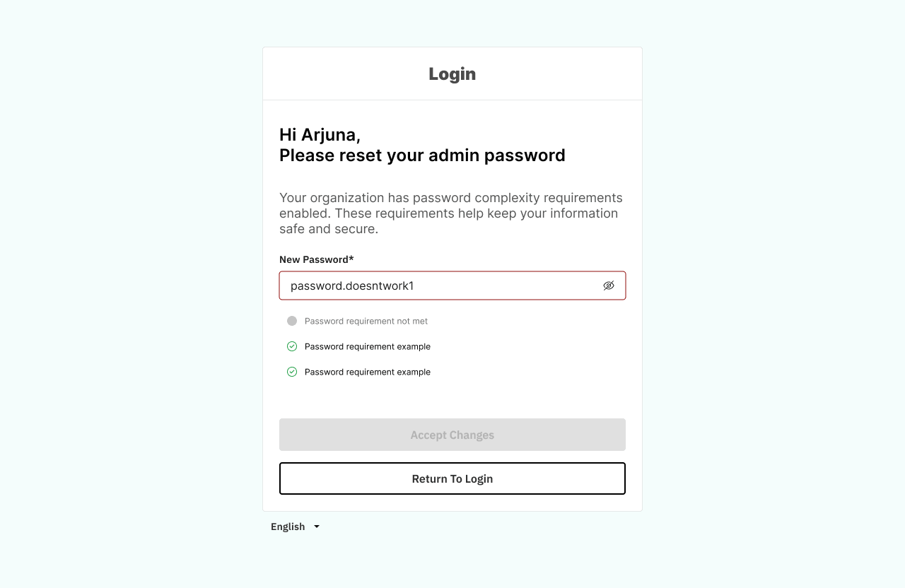Click the arrow beside English
Image resolution: width=905 pixels, height=588 pixels.
[x=317, y=527]
